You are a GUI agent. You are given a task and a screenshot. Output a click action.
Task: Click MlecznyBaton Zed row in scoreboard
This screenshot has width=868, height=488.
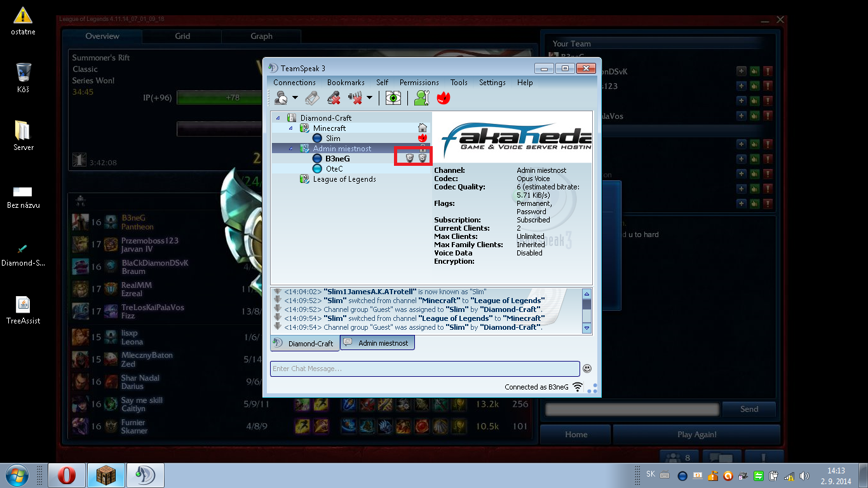(x=166, y=359)
